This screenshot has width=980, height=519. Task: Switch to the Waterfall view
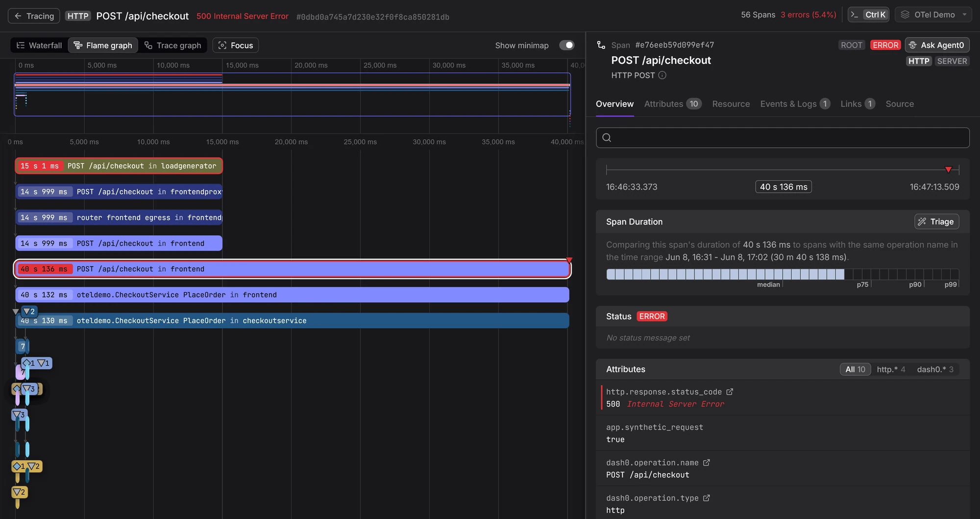tap(39, 45)
